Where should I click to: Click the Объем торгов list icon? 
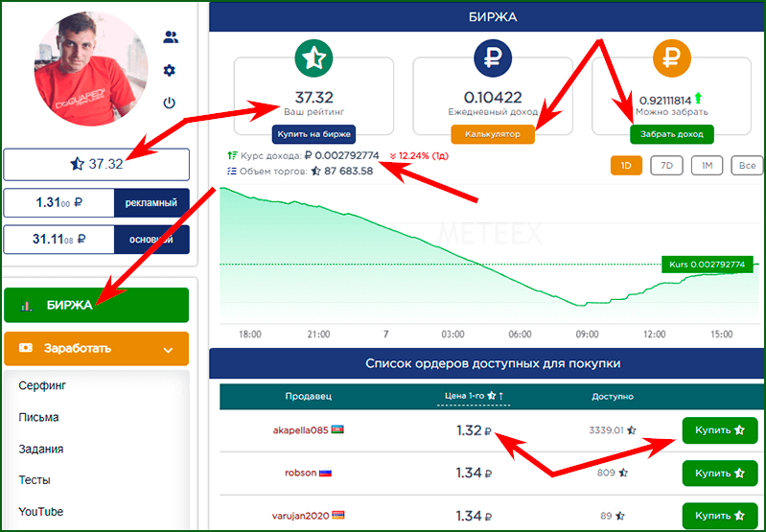pyautogui.click(x=232, y=172)
